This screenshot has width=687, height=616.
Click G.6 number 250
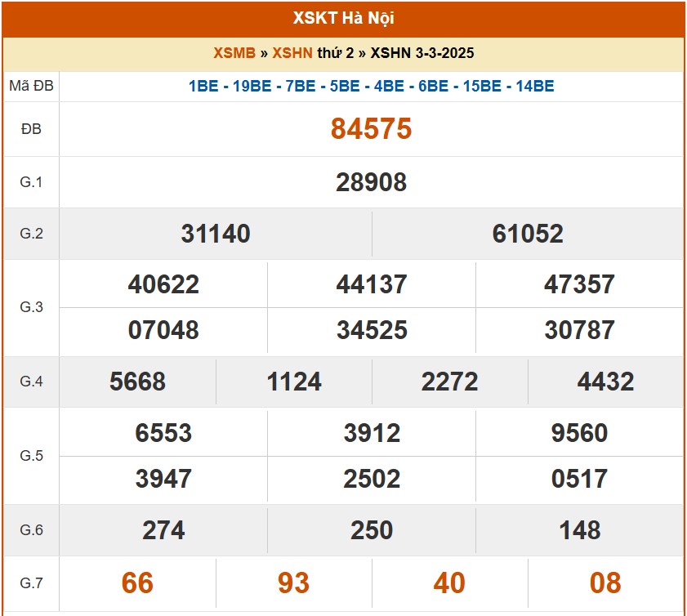pos(372,530)
